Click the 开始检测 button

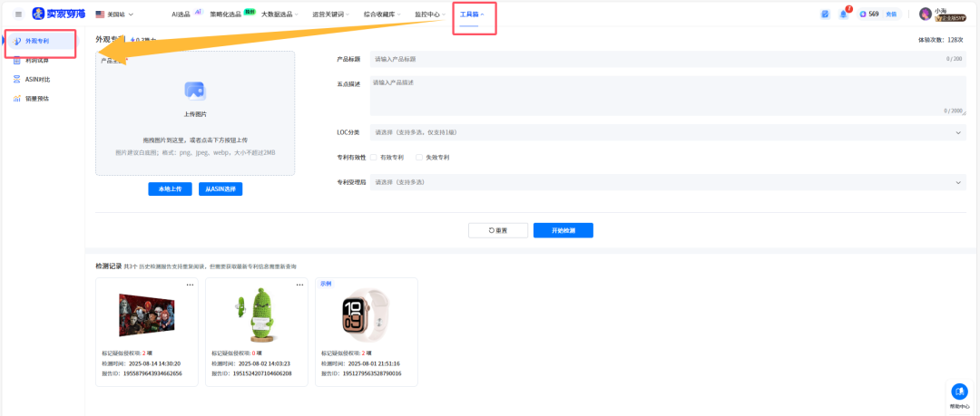tap(563, 230)
